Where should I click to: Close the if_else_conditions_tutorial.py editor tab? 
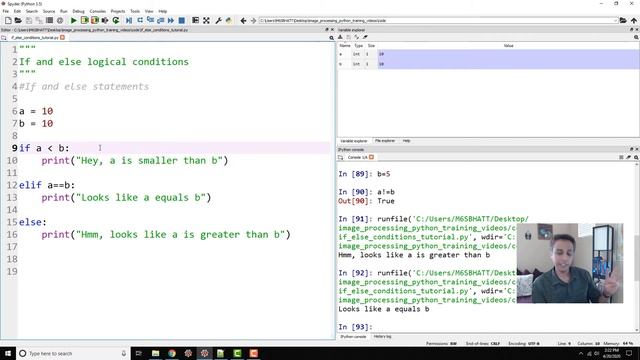click(62, 38)
